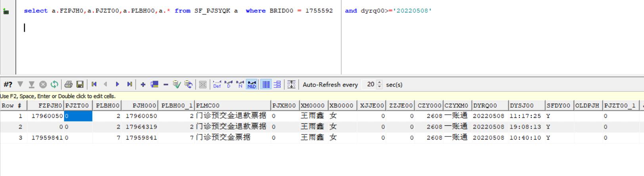
Task: Select FZPJH0 cell with value 17959841
Action: coord(46,138)
